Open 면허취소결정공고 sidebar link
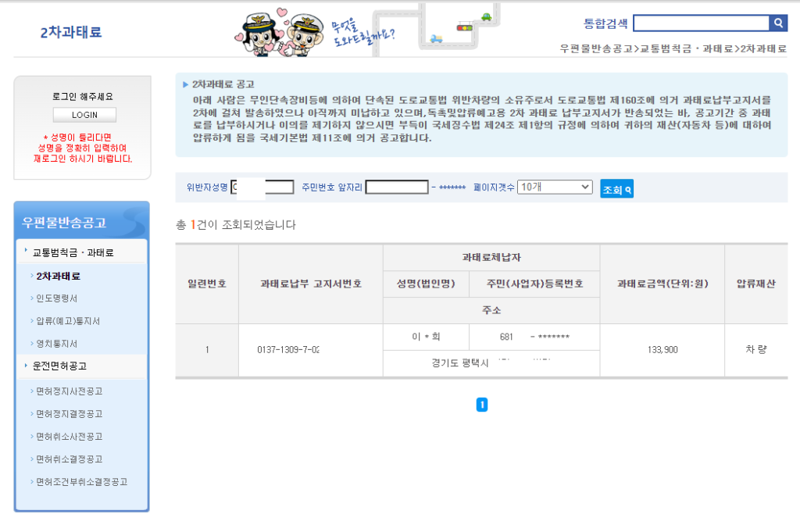 [x=69, y=459]
